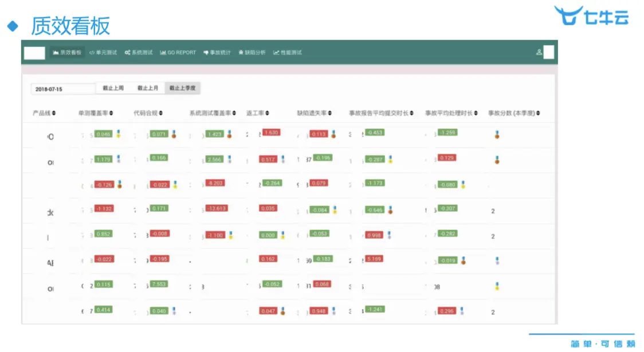Switch to the 单元测试 tab
The height and width of the screenshot is (352, 644).
click(103, 53)
